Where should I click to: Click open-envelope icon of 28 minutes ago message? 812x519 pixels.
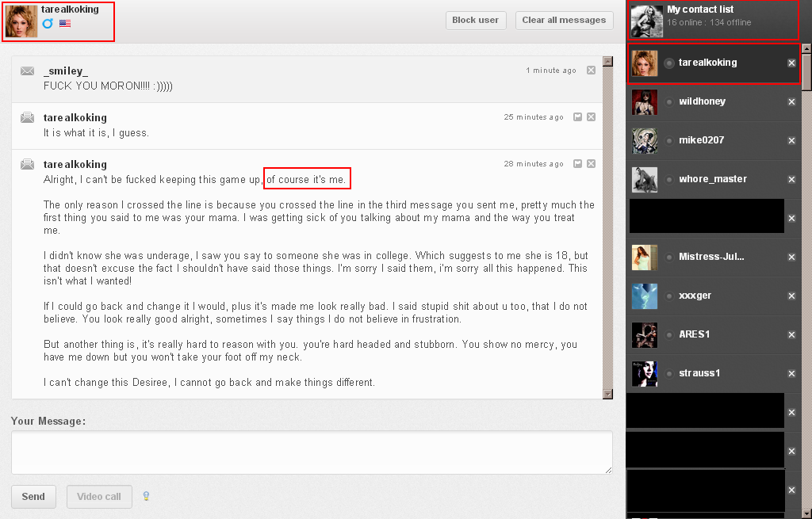[28, 164]
